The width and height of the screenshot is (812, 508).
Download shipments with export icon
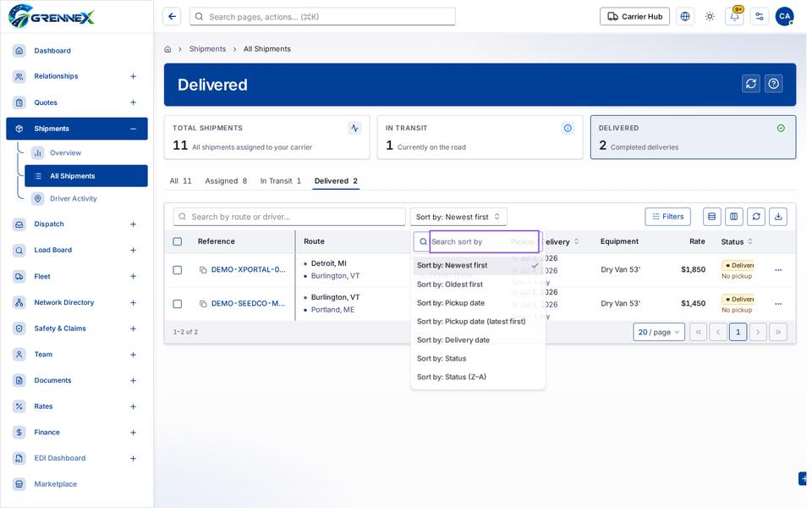coord(778,217)
